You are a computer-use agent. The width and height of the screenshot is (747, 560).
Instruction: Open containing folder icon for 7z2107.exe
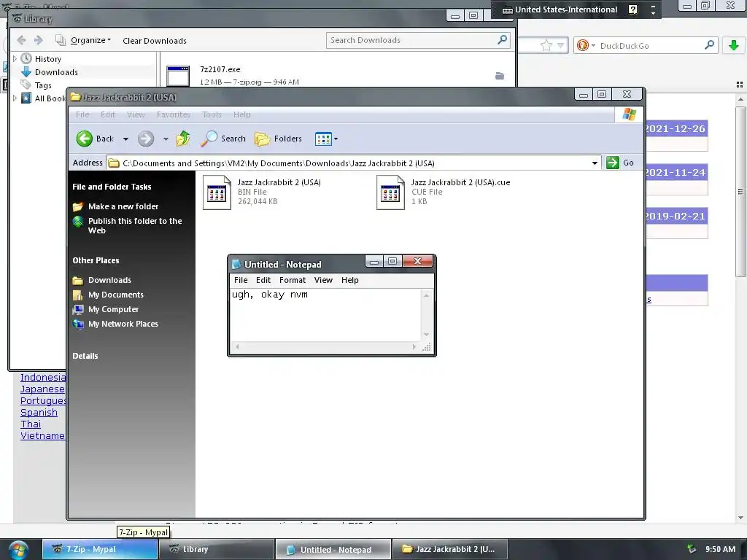click(x=499, y=76)
